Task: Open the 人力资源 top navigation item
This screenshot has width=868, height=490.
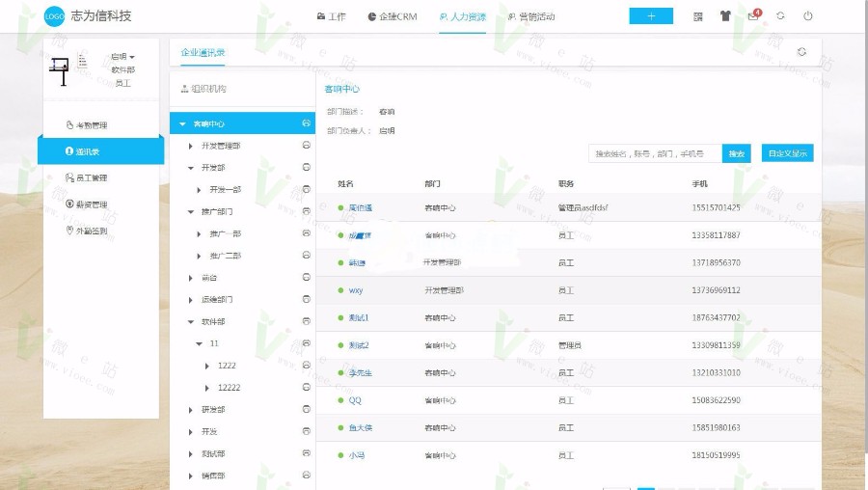Action: pyautogui.click(x=463, y=16)
